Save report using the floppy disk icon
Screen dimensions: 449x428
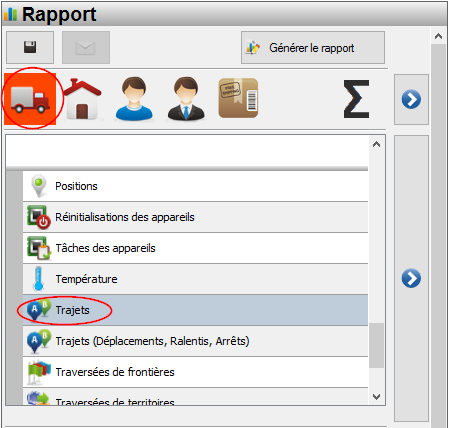[x=30, y=47]
